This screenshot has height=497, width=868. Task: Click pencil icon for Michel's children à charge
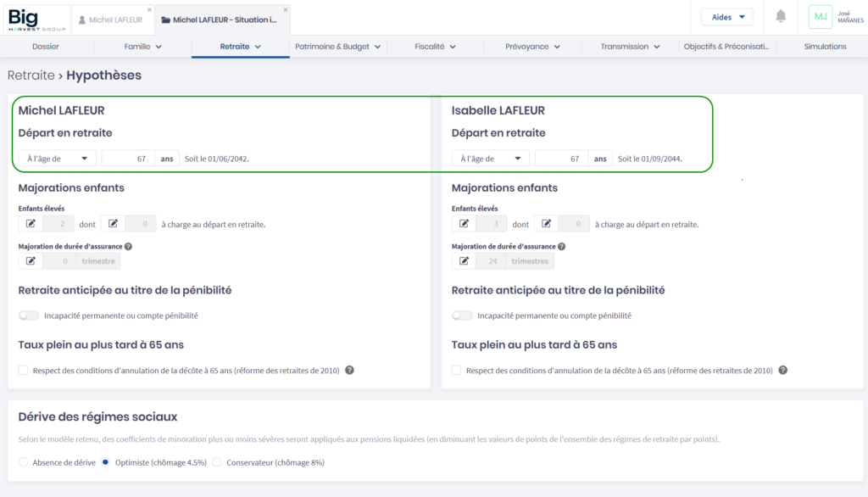click(113, 224)
